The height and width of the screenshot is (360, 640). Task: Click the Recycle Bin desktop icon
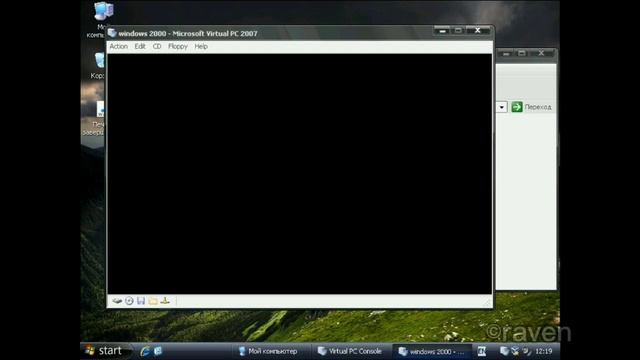point(100,60)
